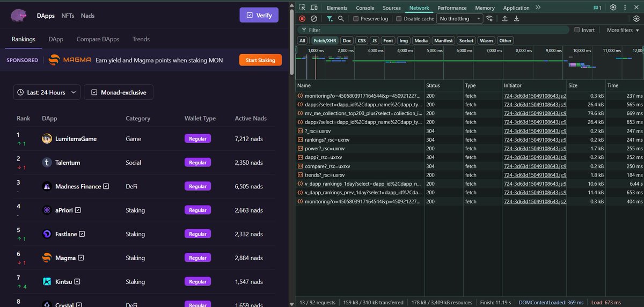
Task: Click the export HAR download icon
Action: click(516, 18)
